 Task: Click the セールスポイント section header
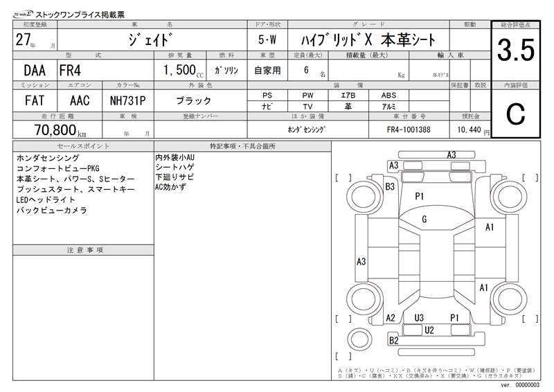83,146
